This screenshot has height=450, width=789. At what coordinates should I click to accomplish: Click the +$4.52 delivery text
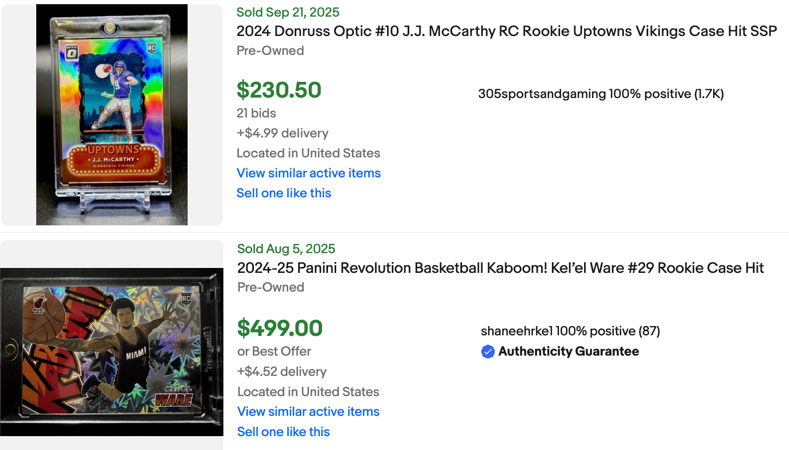[282, 372]
